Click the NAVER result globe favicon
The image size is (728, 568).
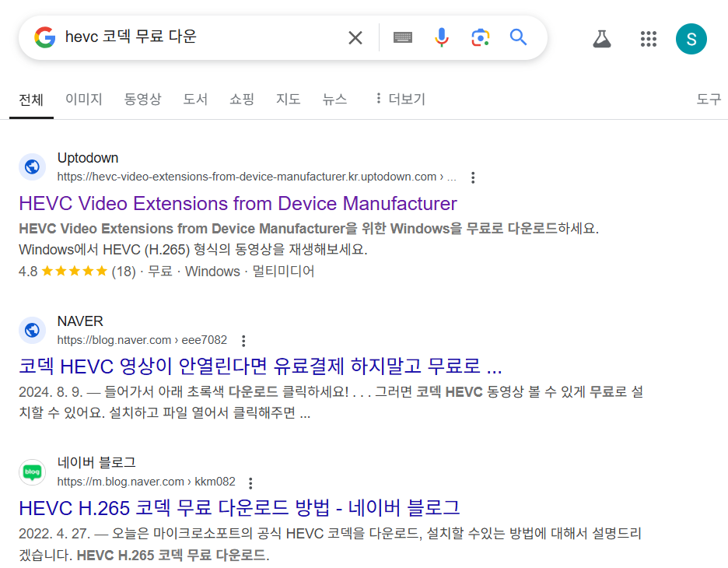[32, 330]
